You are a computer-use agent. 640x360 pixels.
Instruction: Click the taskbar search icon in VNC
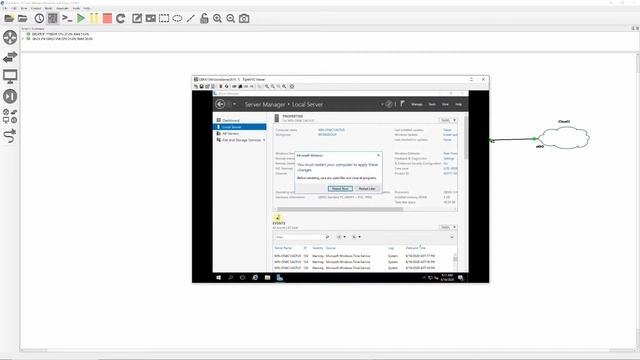[x=231, y=278]
